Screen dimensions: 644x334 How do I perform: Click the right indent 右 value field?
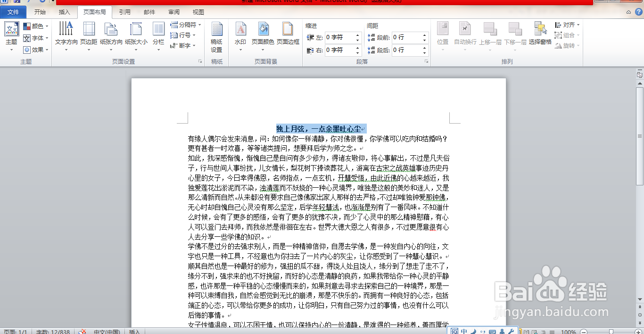click(339, 50)
